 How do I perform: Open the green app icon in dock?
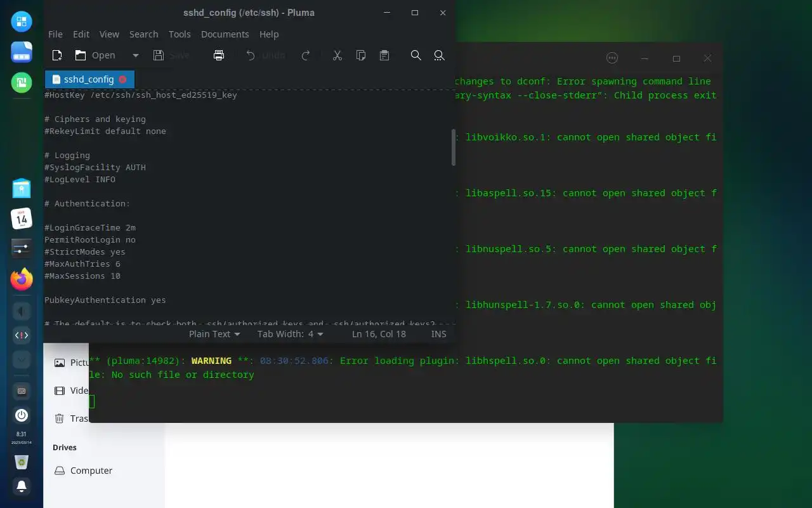[22, 83]
